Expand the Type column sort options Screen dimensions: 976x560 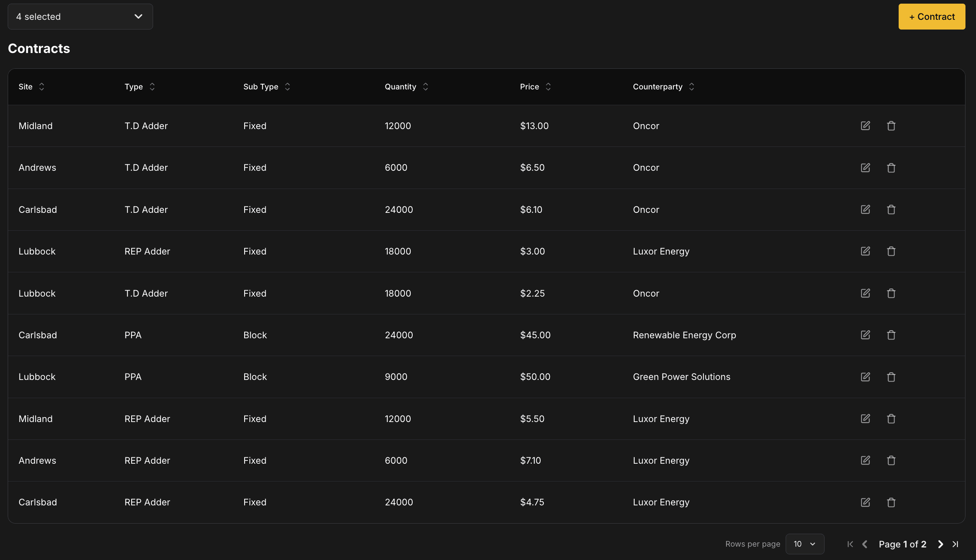[152, 87]
